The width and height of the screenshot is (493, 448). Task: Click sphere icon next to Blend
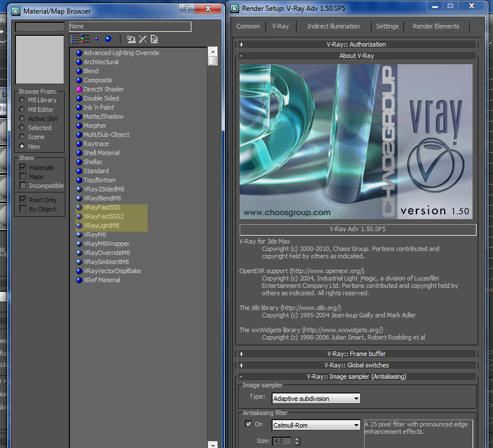coord(79,72)
